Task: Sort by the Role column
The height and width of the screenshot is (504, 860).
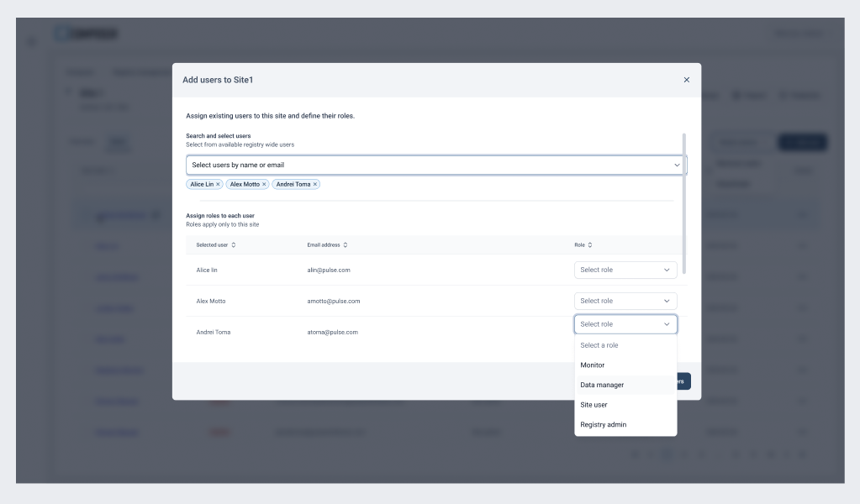Action: pos(583,245)
